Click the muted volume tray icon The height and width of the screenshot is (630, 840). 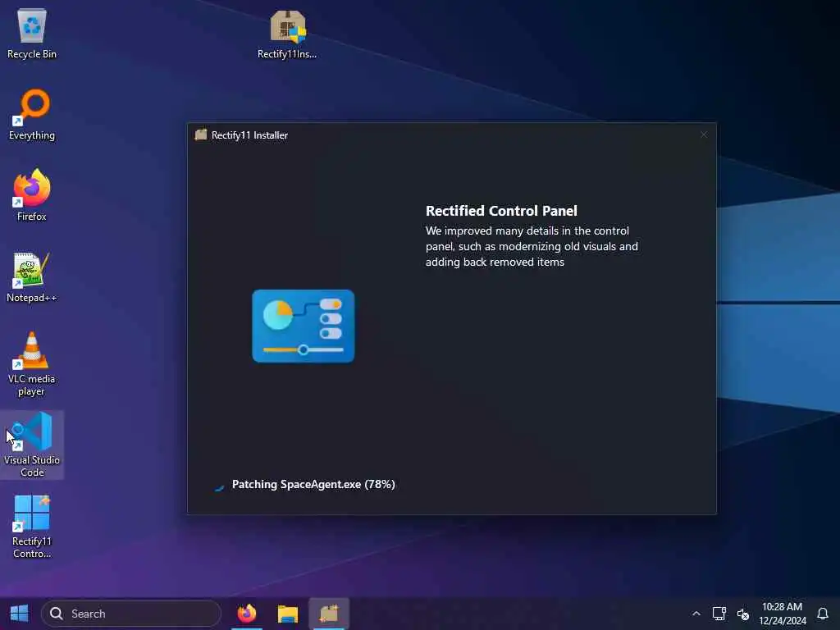tap(743, 614)
